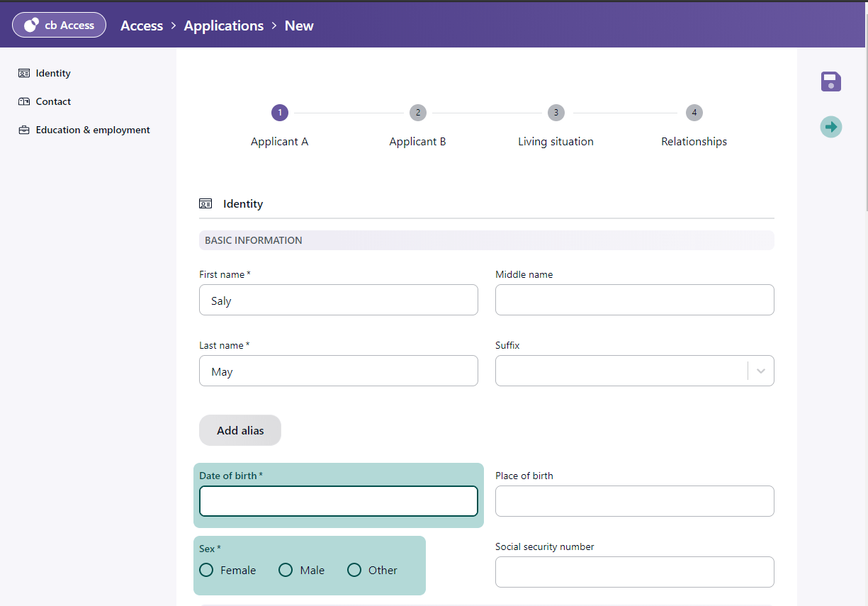Open Applications in the breadcrumb

coord(223,26)
